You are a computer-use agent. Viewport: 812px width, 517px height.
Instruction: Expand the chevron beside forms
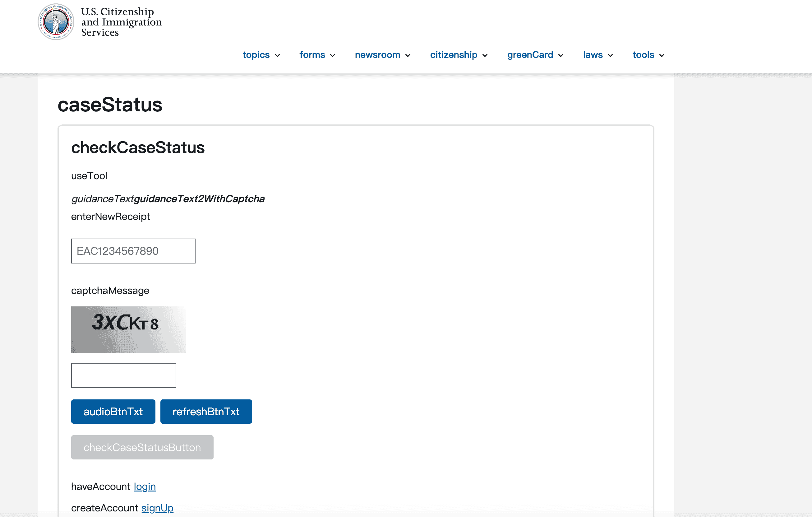[333, 56]
